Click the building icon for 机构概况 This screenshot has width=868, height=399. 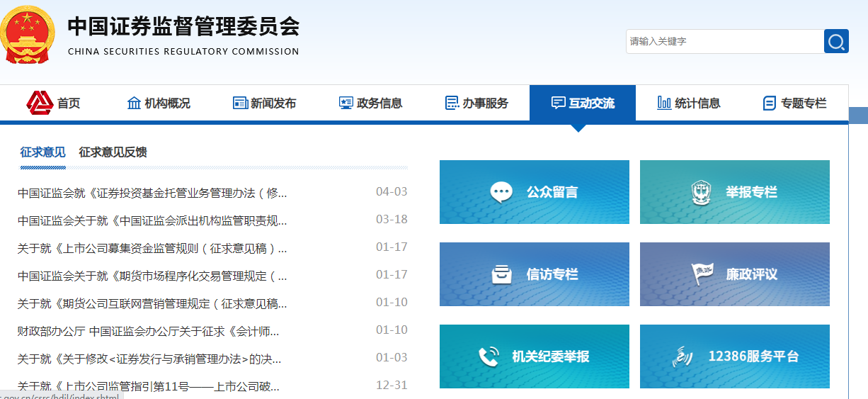click(134, 103)
